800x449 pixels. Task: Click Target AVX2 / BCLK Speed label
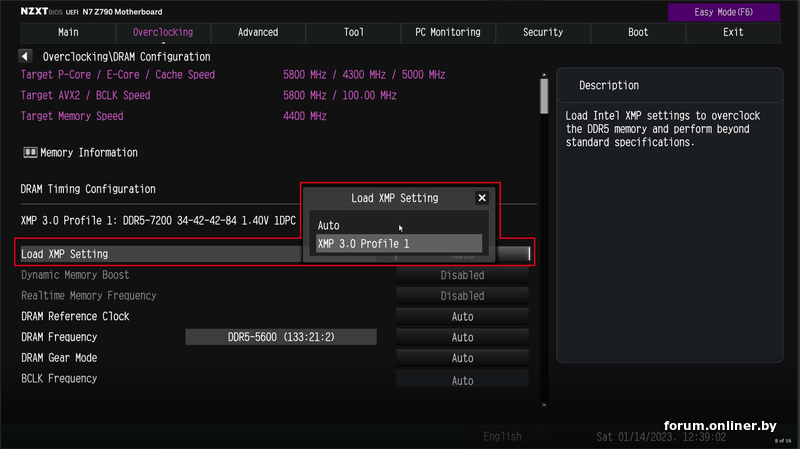click(x=85, y=95)
